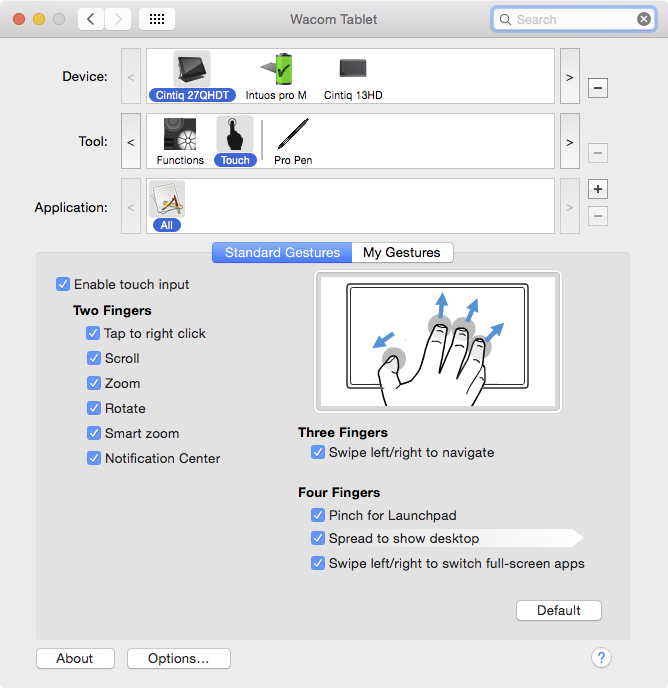Click in the Search field
This screenshot has width=668, height=688.
(x=573, y=19)
